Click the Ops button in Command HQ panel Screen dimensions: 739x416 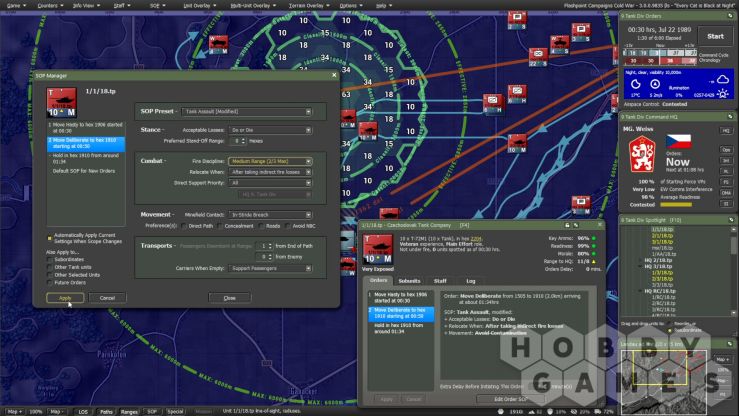[x=726, y=150]
